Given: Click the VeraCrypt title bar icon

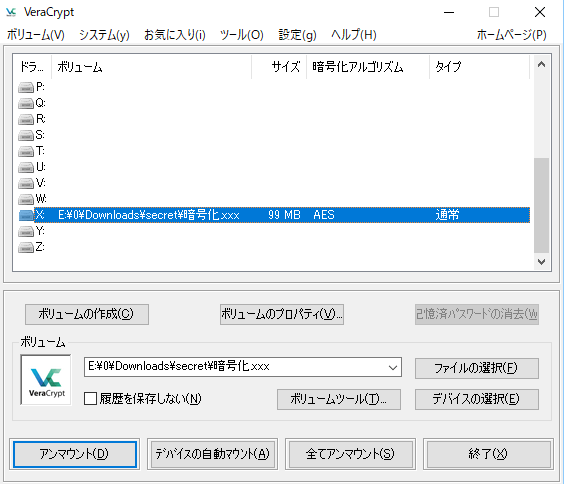Looking at the screenshot, I should tap(11, 12).
